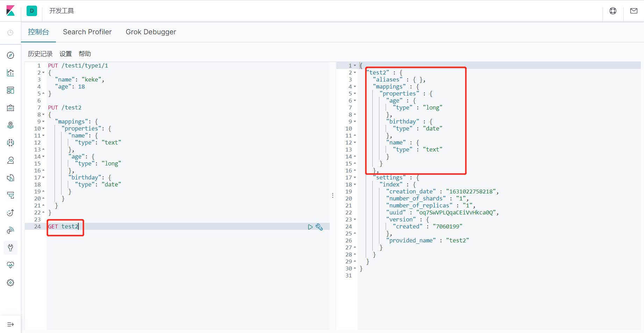
Task: Open APM icon in sidebar
Action: point(10,195)
